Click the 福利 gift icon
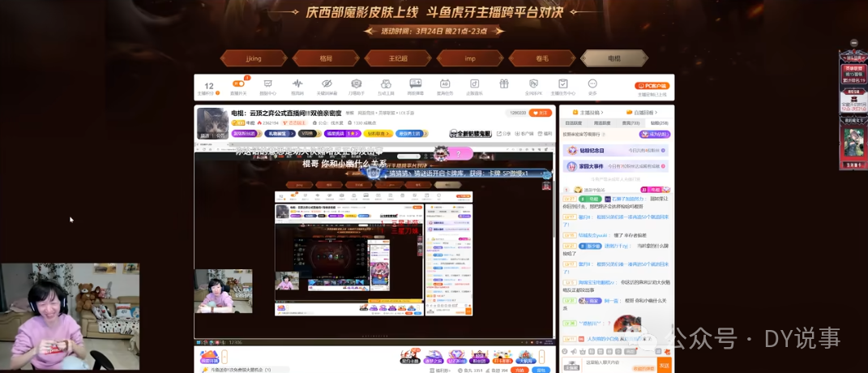Viewport: 868px width, 373px height. (545, 134)
